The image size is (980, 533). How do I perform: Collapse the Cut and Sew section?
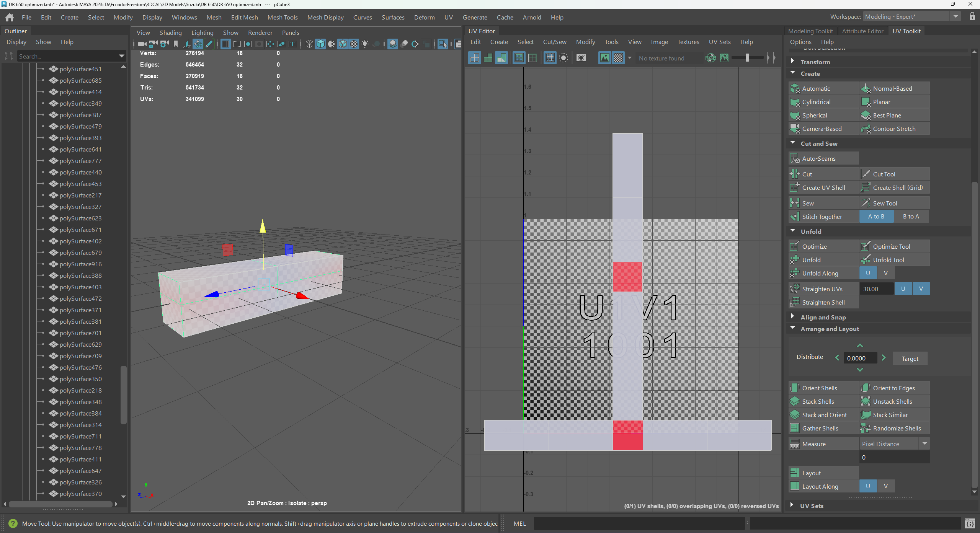click(792, 143)
